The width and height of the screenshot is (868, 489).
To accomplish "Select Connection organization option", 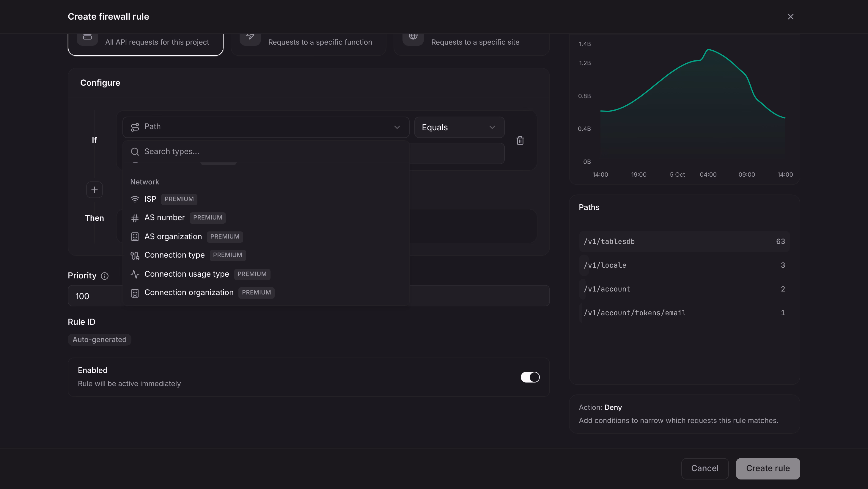I will point(266,293).
